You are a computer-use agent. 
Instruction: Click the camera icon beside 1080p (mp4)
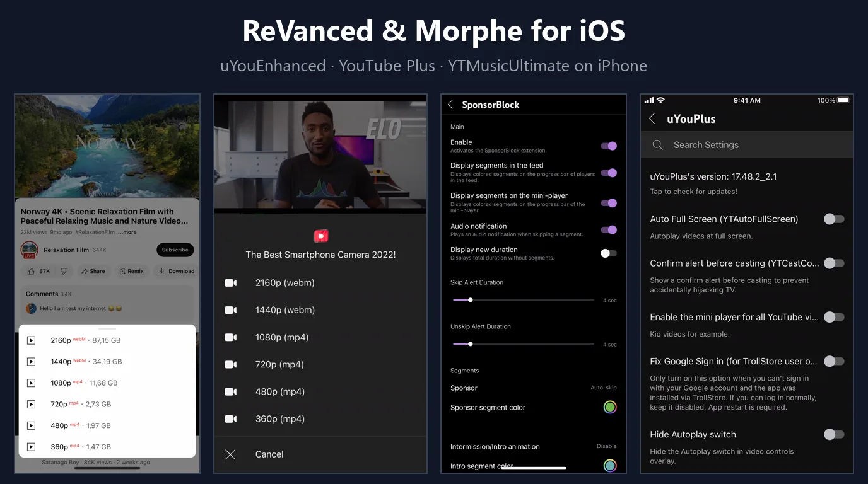click(231, 337)
